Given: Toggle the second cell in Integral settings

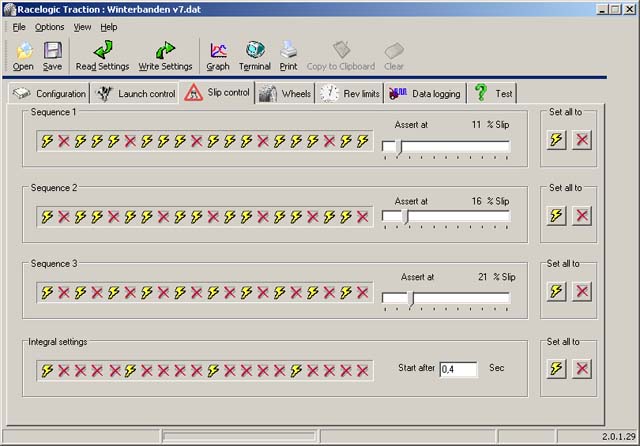Looking at the screenshot, I should click(x=64, y=371).
